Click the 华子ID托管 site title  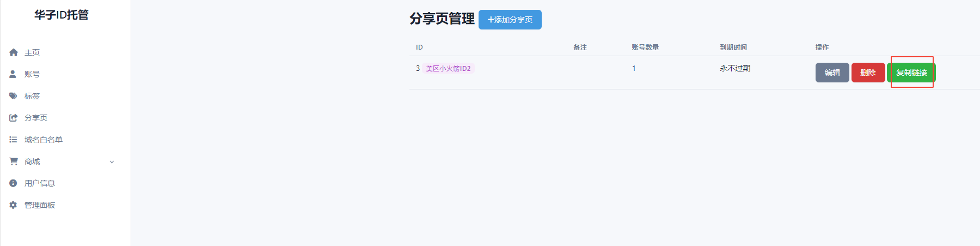(x=62, y=15)
